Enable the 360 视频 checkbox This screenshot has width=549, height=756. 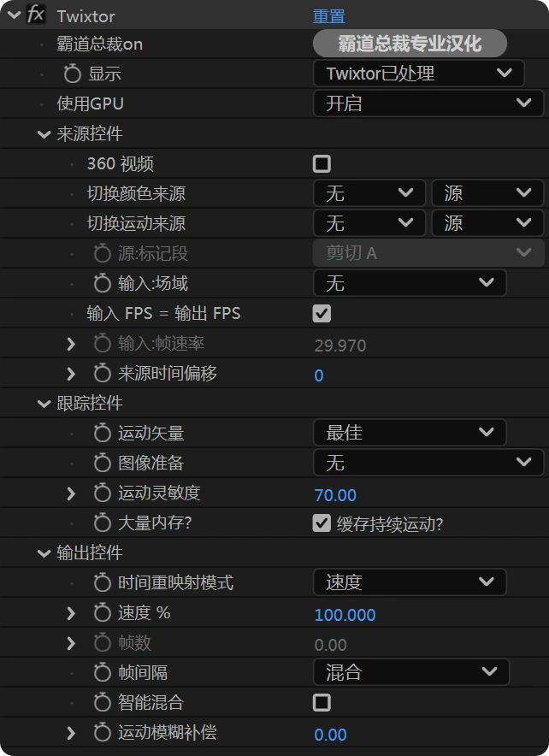coord(322,164)
